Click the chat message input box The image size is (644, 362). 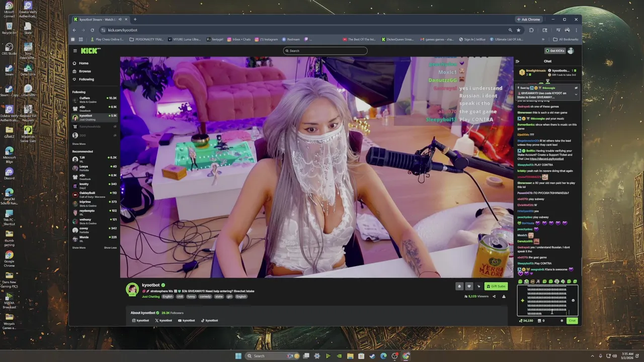tap(546, 301)
